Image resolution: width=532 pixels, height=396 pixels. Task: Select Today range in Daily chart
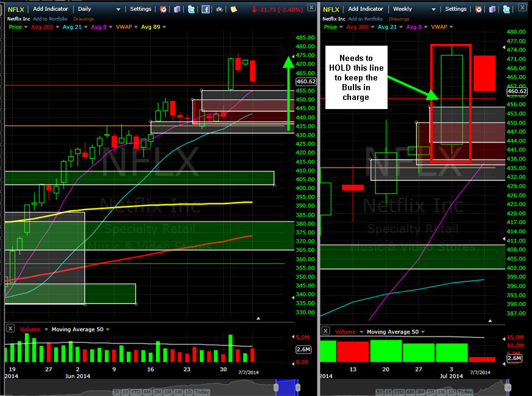202,392
